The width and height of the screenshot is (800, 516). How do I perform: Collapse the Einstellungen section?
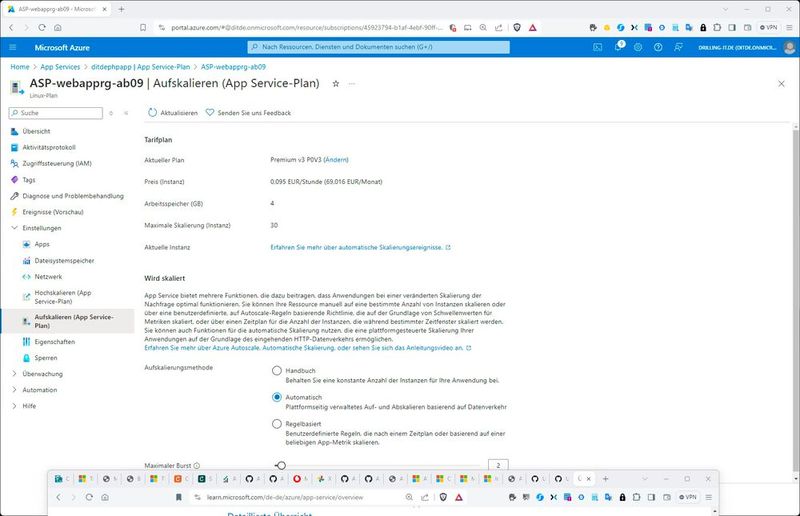(x=14, y=228)
